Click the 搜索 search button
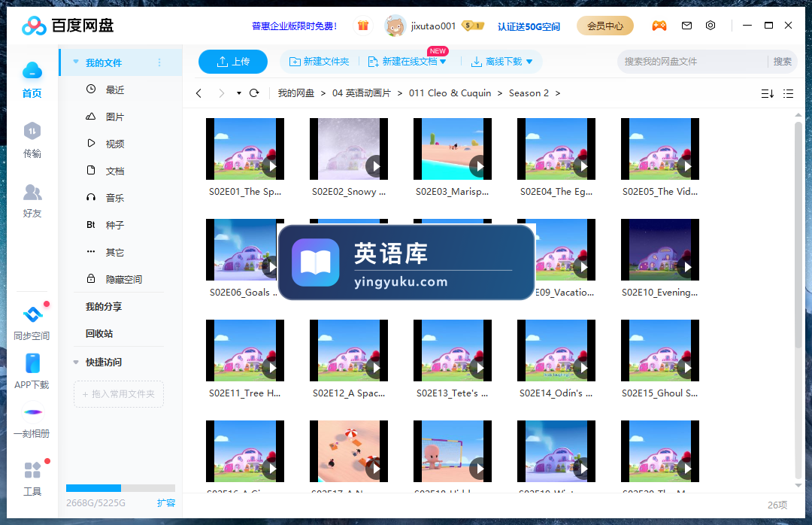Screen dimensions: 812x525 [x=782, y=62]
